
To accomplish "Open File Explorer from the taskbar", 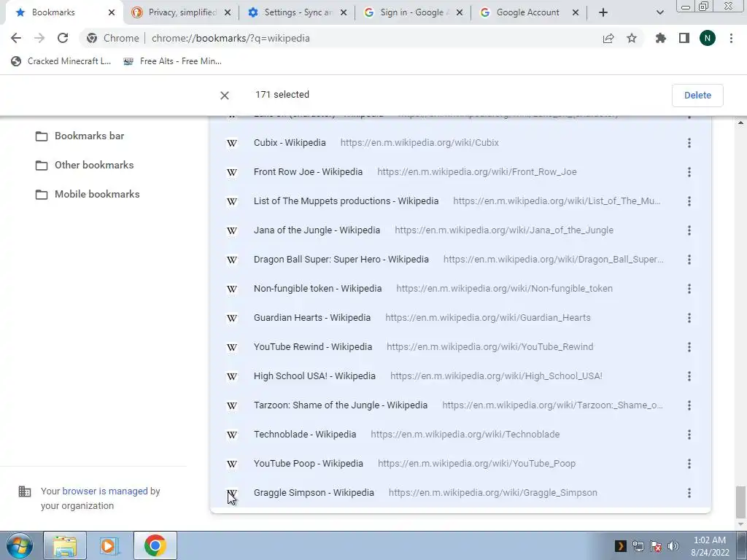I will 65,545.
